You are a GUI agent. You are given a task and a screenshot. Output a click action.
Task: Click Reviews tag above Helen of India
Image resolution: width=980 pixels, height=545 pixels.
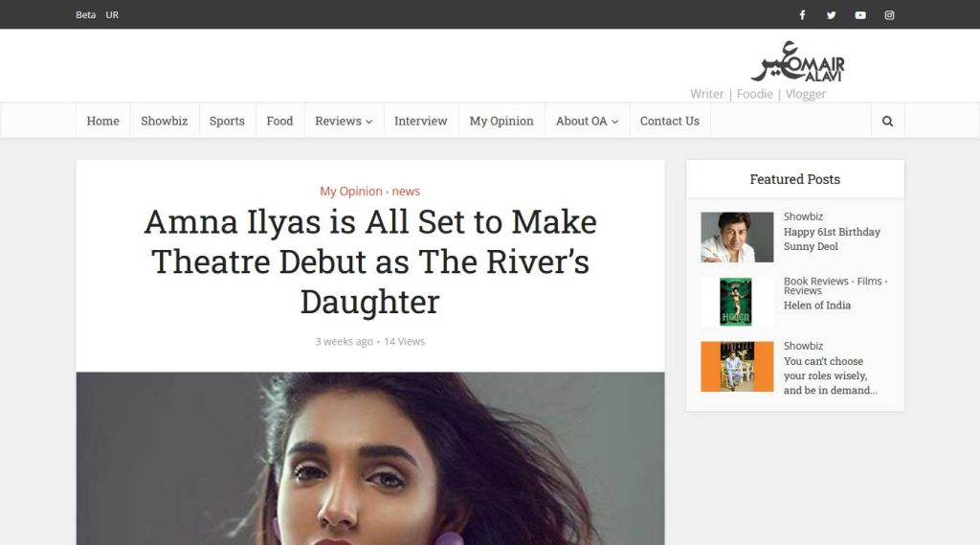(803, 291)
